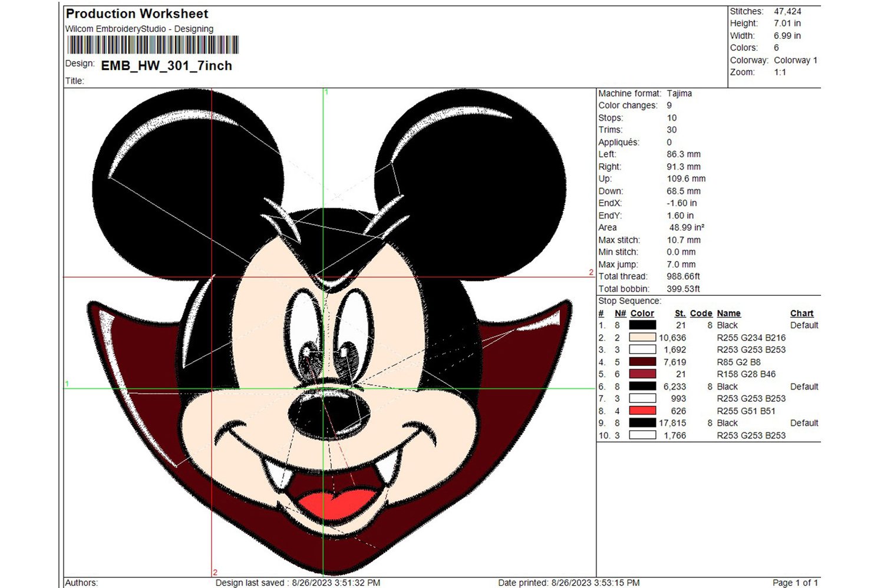Click the height value "7.01 in"
Viewport: 884px width, 588px height.
click(x=787, y=24)
